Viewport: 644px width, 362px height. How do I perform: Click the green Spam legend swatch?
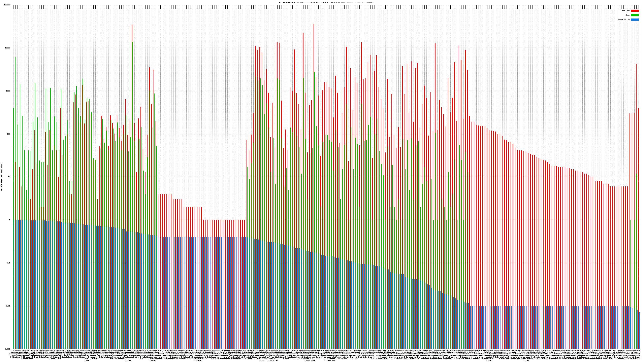pos(635,15)
